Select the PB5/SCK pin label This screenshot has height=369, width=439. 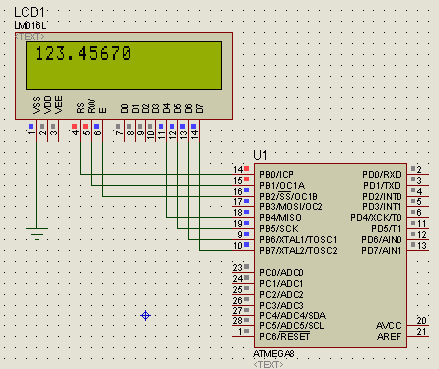(x=279, y=229)
